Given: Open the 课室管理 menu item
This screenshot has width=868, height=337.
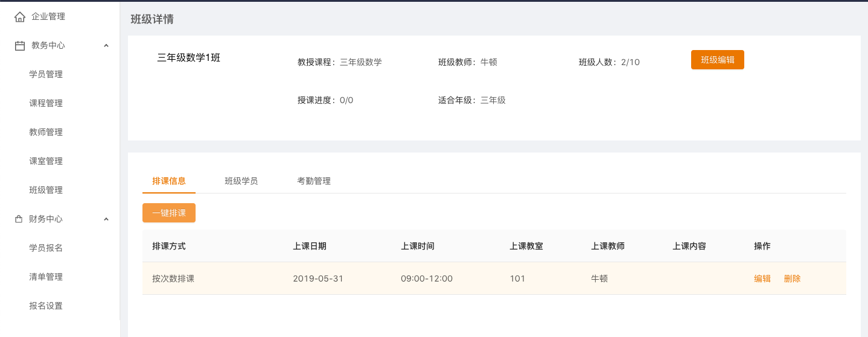Looking at the screenshot, I should [x=46, y=162].
